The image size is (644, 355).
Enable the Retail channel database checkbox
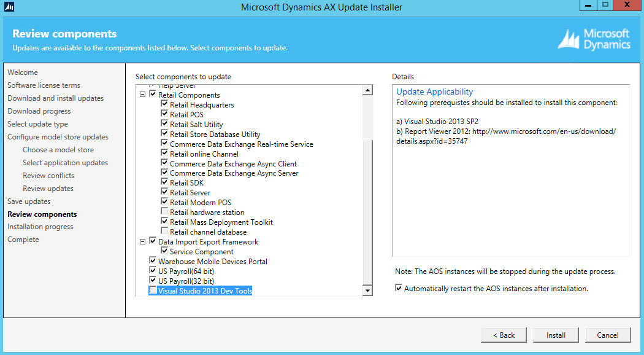coord(164,232)
